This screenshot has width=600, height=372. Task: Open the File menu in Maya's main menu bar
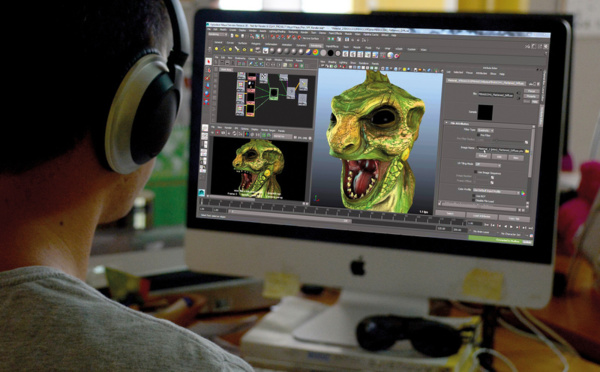[209, 29]
